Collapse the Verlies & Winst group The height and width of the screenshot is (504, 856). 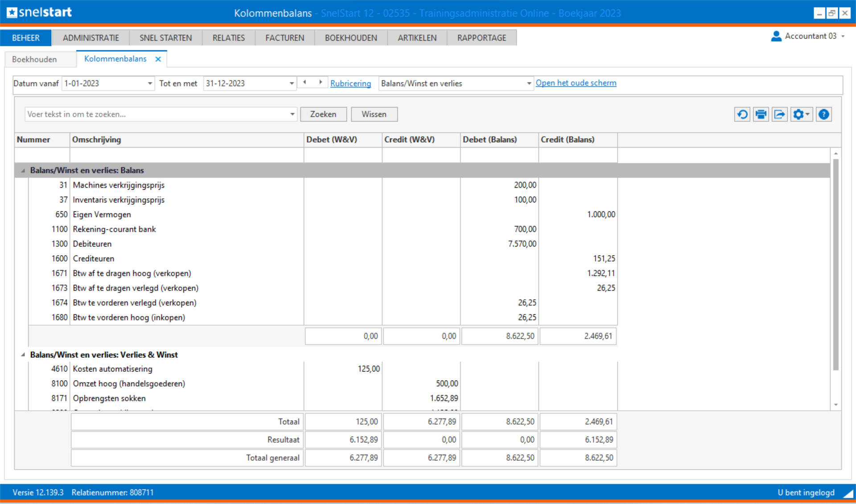coord(23,355)
